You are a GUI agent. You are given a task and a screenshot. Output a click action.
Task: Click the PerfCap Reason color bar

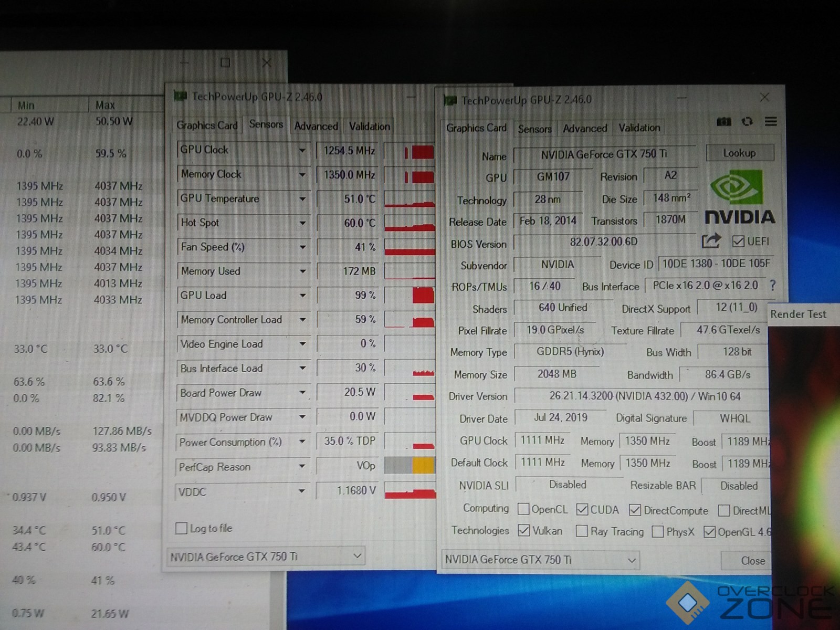[x=410, y=466]
